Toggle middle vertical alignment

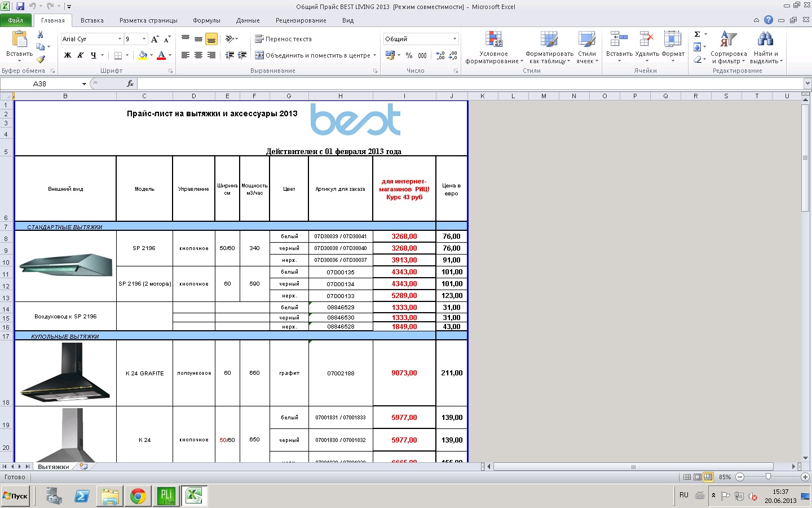[198, 39]
